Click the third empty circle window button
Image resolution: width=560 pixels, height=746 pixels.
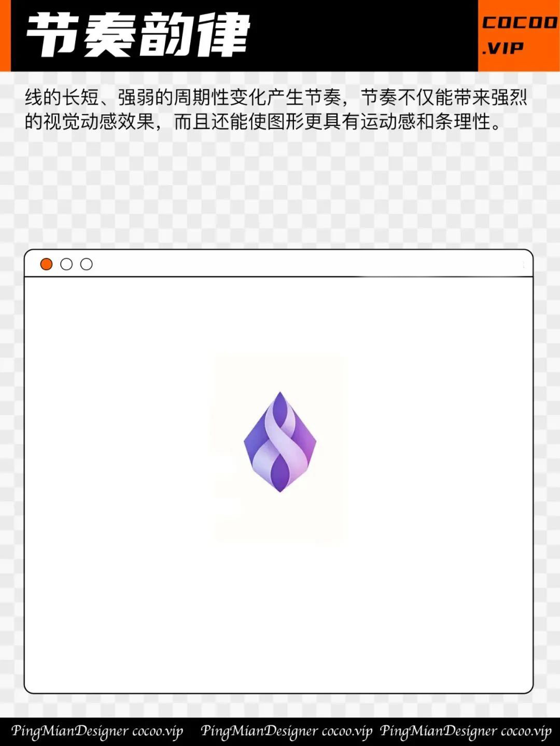[87, 264]
